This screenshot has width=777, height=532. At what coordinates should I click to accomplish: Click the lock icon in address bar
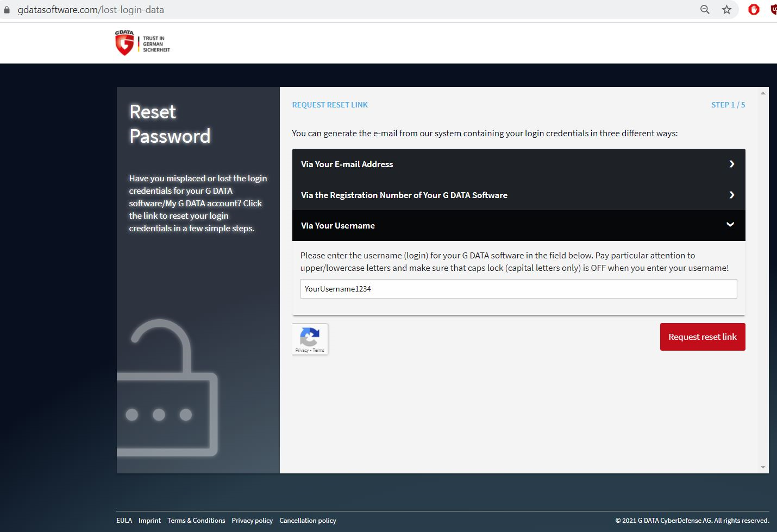[7, 10]
